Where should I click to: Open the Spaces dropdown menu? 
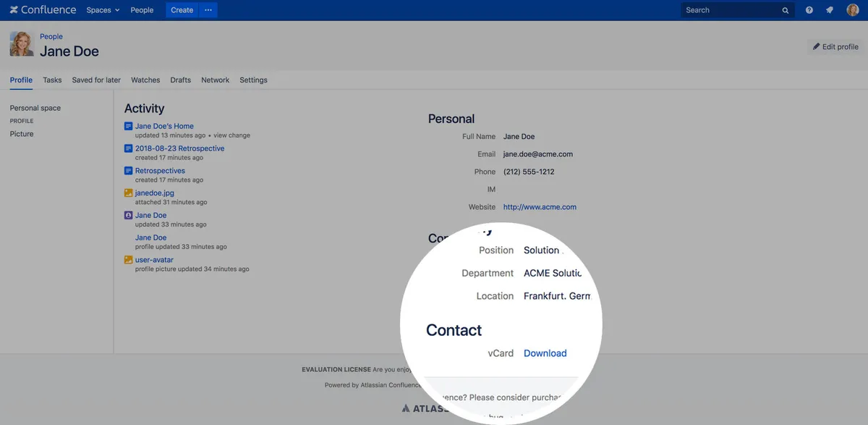[x=103, y=10]
